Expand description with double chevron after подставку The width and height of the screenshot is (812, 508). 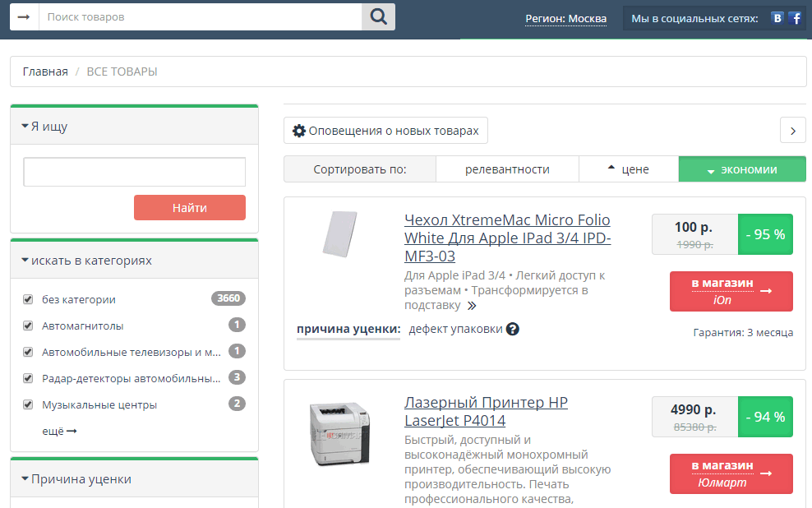click(x=471, y=306)
